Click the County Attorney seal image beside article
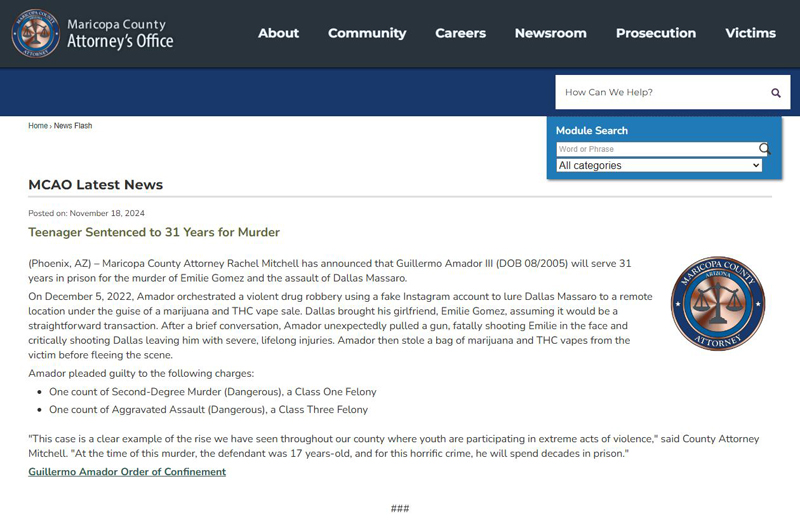Viewport: 800px width, 521px height. pos(717,304)
